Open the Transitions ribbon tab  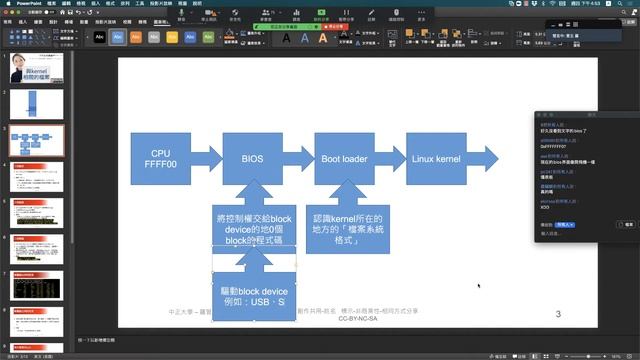(69, 22)
